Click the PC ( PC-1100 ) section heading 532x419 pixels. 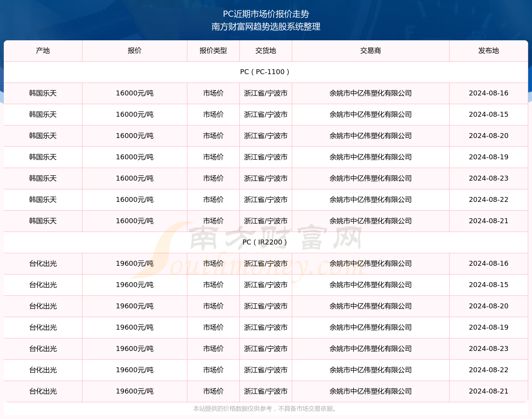tap(266, 72)
